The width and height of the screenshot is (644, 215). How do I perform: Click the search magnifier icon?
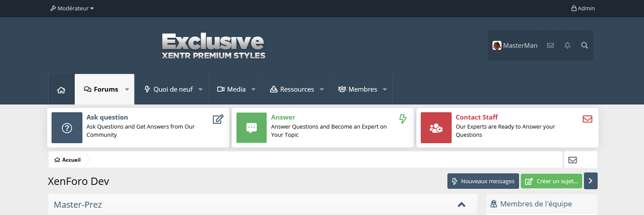584,45
